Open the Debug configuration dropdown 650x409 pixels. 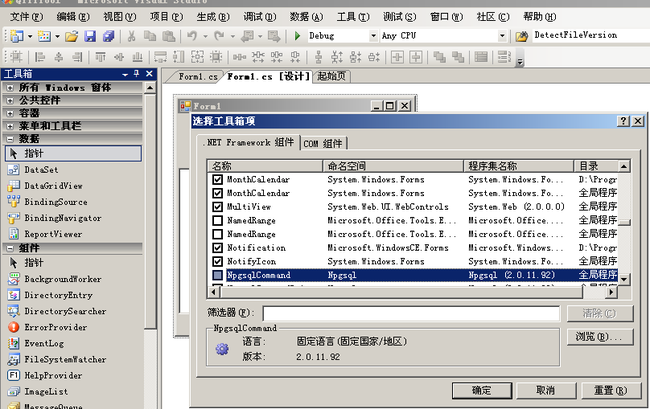tap(374, 36)
